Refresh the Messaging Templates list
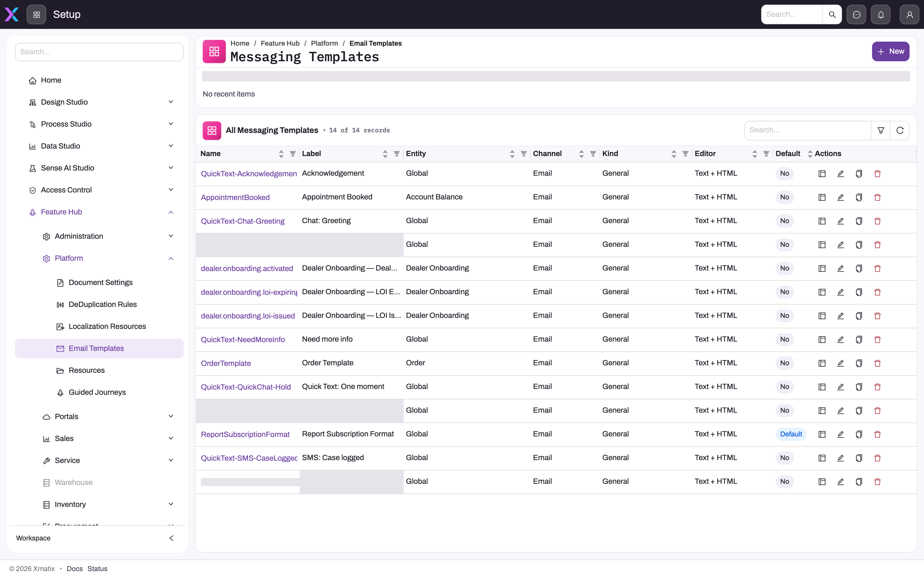The width and height of the screenshot is (924, 578). point(900,130)
